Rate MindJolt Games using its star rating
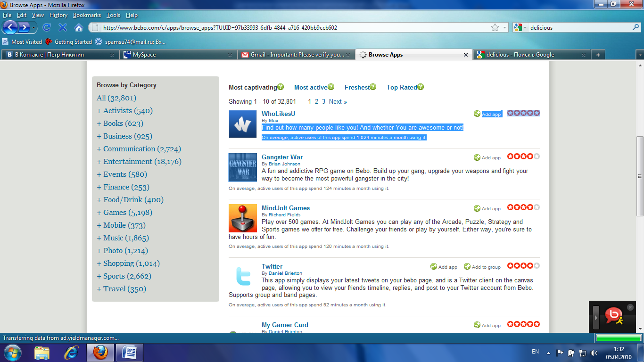644x362 pixels. [x=523, y=207]
